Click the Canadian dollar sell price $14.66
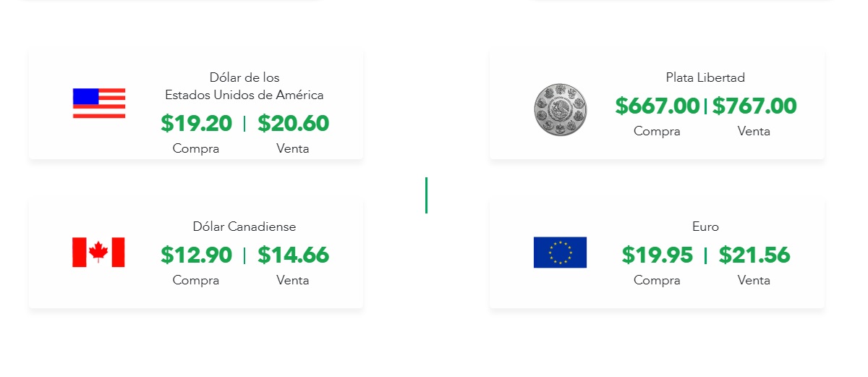The image size is (868, 377). click(293, 255)
